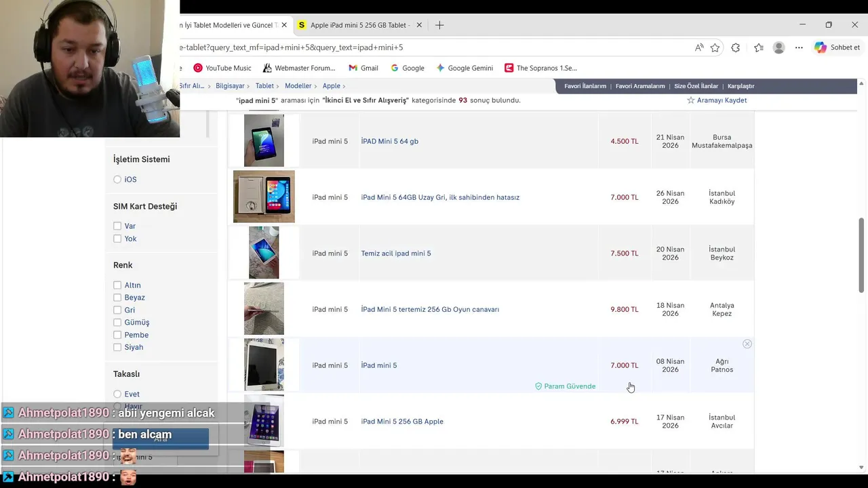Click the 6.999 TL price
Screen dimensions: 868x488
[x=624, y=422]
